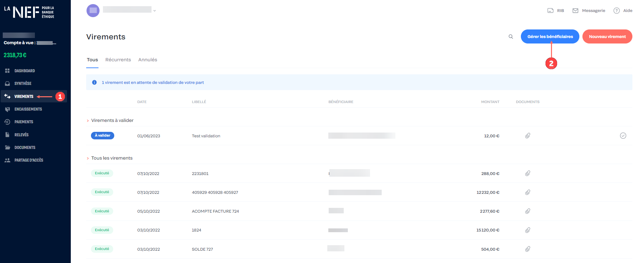Switch to the Annulés tab

(148, 60)
